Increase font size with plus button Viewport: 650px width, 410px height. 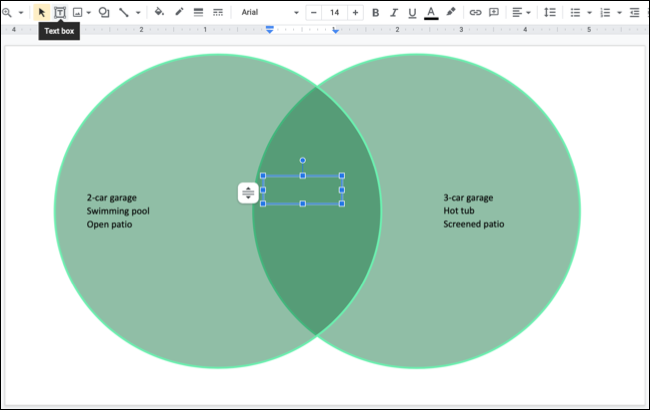tap(355, 12)
